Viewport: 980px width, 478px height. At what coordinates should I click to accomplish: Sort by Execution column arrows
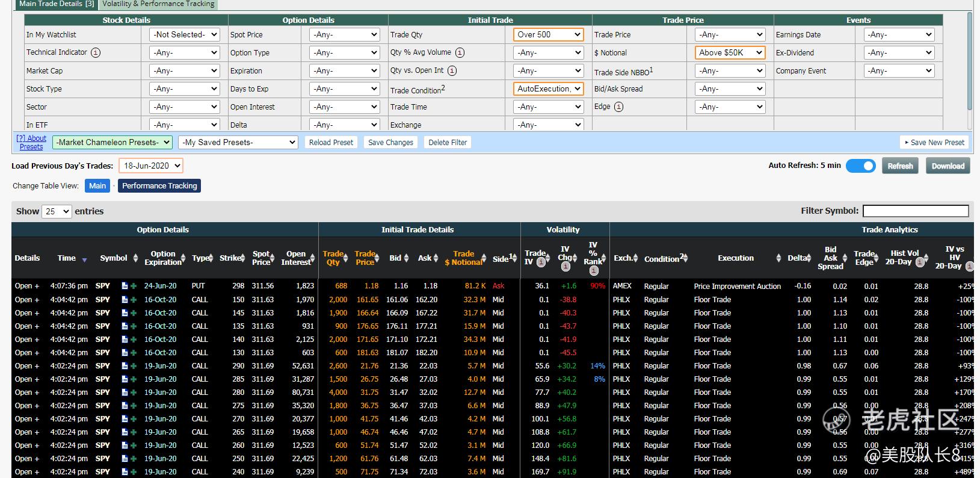click(778, 258)
